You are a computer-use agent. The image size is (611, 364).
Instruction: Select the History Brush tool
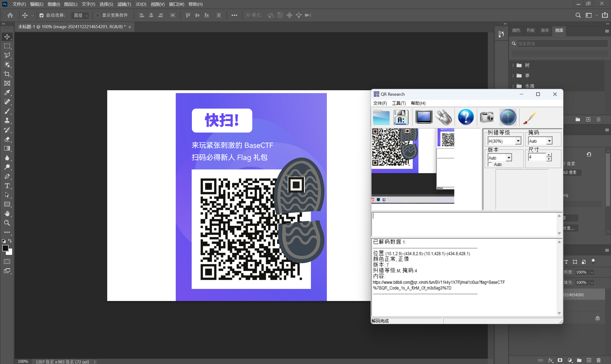7,130
